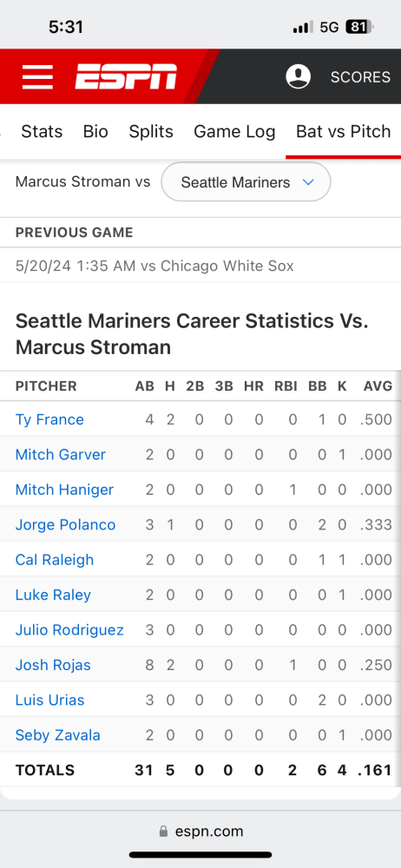Open the user profile icon
The width and height of the screenshot is (401, 868).
[x=298, y=76]
